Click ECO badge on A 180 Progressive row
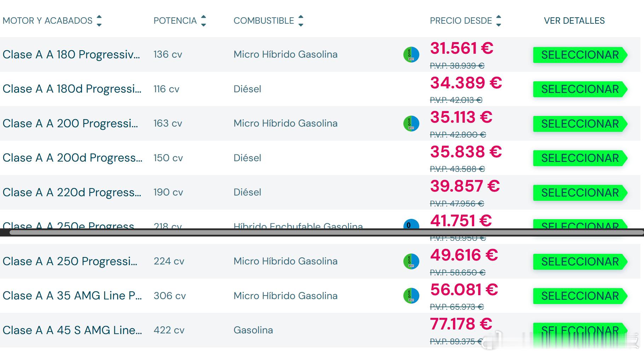 point(411,55)
